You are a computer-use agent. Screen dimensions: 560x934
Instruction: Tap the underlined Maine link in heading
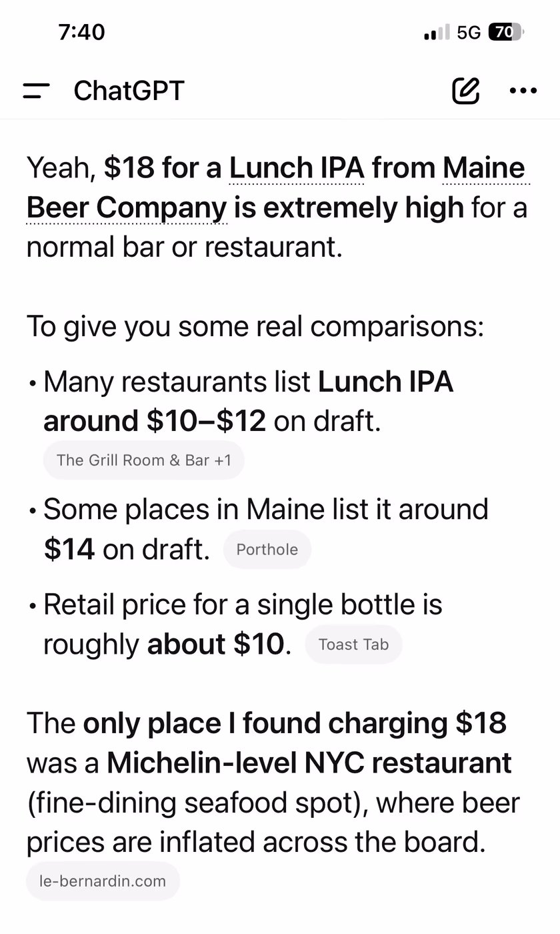click(x=485, y=168)
